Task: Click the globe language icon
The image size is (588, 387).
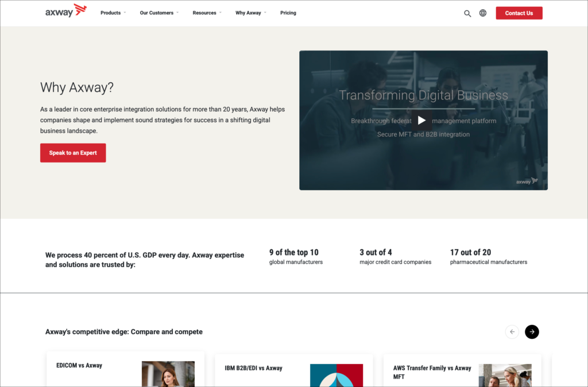Action: [483, 13]
